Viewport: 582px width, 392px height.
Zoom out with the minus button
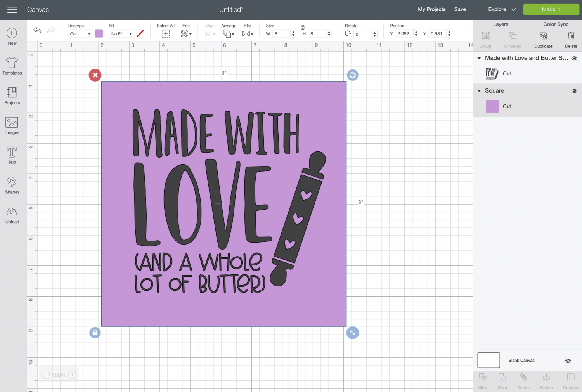[x=45, y=375]
